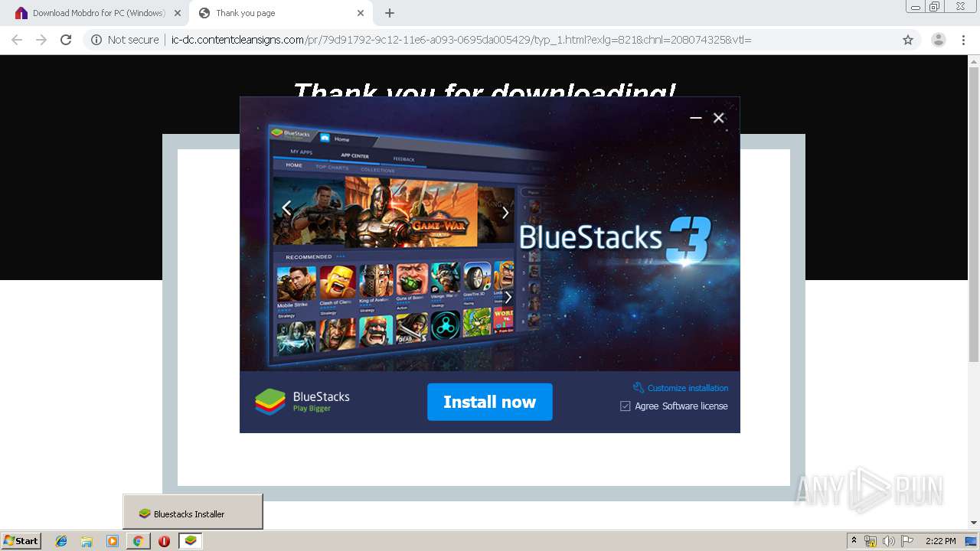Open Chrome profile avatar menu
Viewport: 980px width, 551px height.
939,40
